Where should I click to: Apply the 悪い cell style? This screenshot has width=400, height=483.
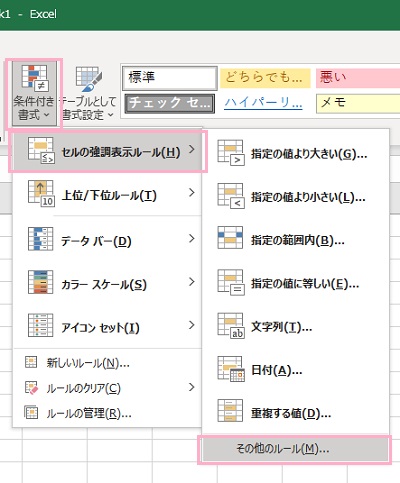click(x=358, y=78)
